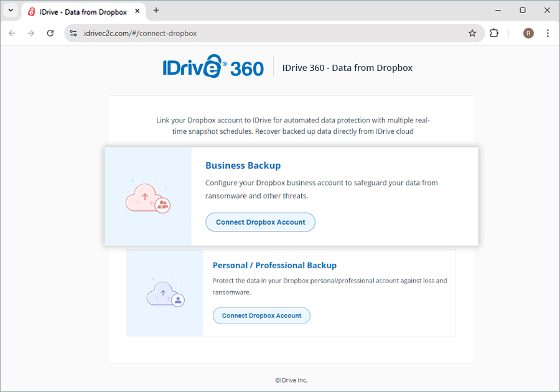560x392 pixels.
Task: Open the Business Backup heading
Action: click(243, 166)
